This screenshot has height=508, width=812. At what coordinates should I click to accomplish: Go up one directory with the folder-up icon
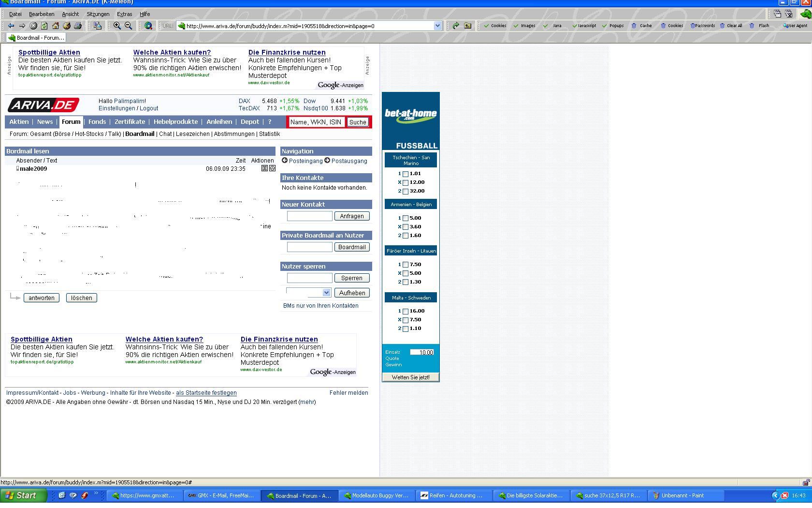(467, 26)
